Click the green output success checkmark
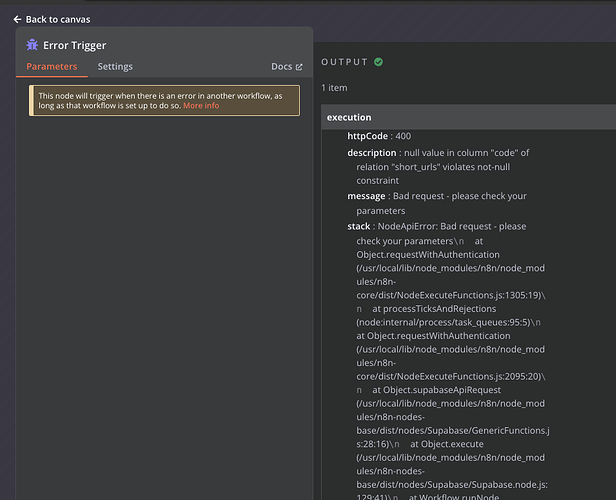616x500 pixels. point(378,62)
